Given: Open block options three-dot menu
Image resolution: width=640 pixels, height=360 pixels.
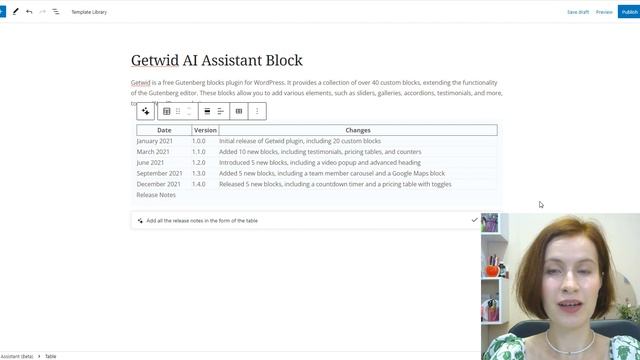Looking at the screenshot, I should point(257,111).
